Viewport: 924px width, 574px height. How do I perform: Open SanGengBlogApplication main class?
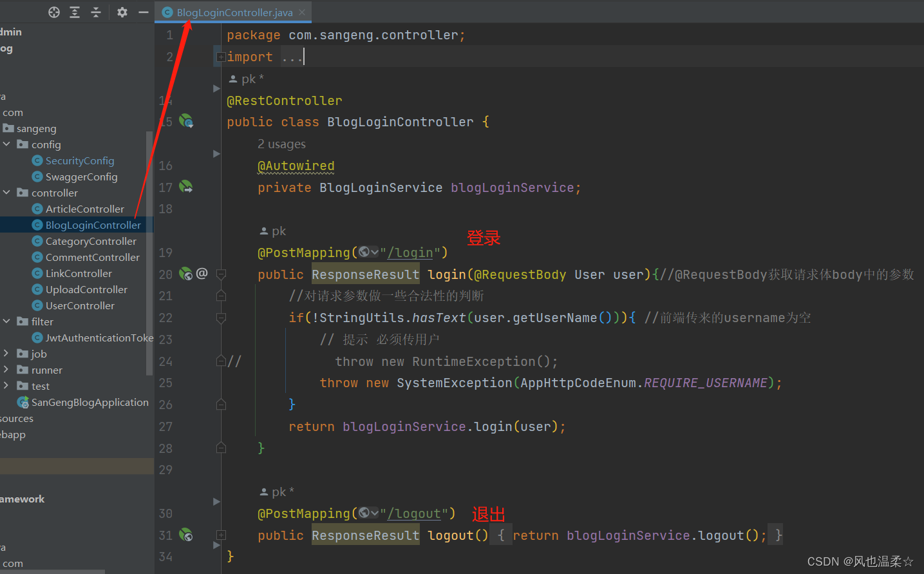click(90, 402)
